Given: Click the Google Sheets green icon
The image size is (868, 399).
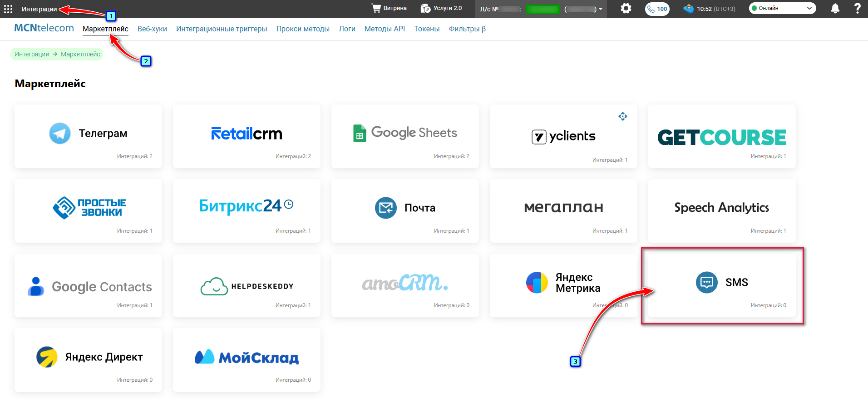Looking at the screenshot, I should [360, 133].
